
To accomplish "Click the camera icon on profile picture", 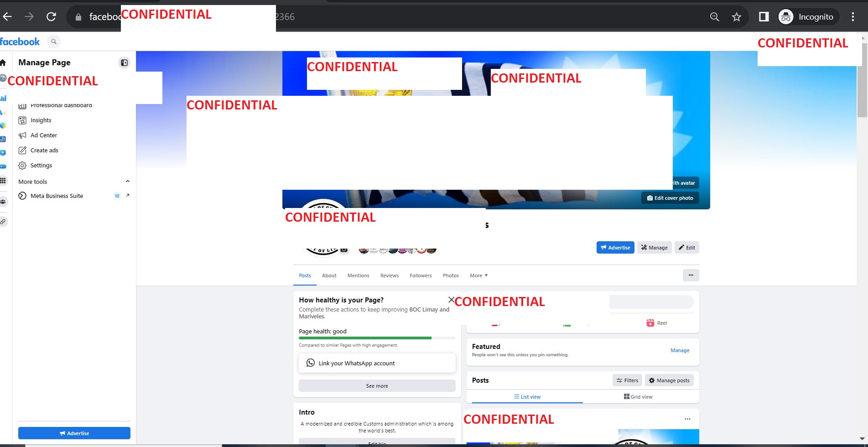I will coord(344,249).
